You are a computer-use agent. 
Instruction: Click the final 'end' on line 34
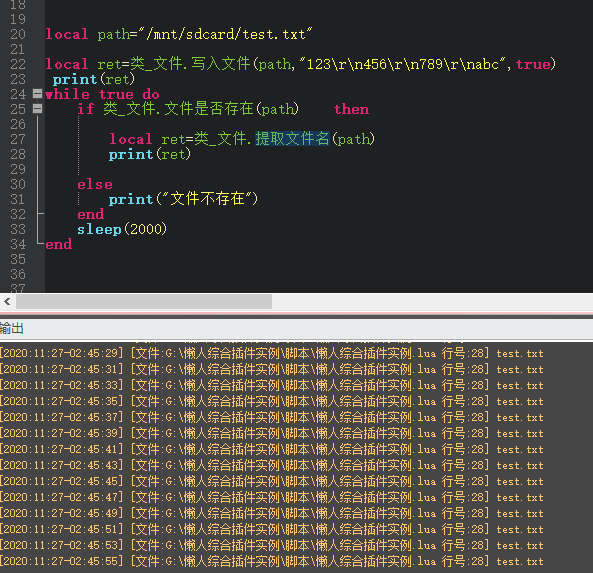coord(59,244)
